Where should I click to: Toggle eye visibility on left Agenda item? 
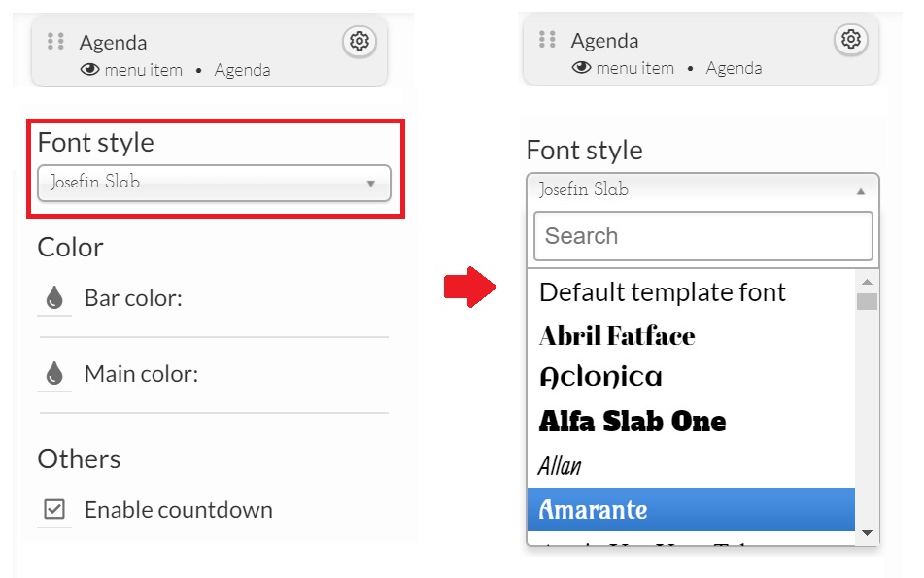point(89,70)
